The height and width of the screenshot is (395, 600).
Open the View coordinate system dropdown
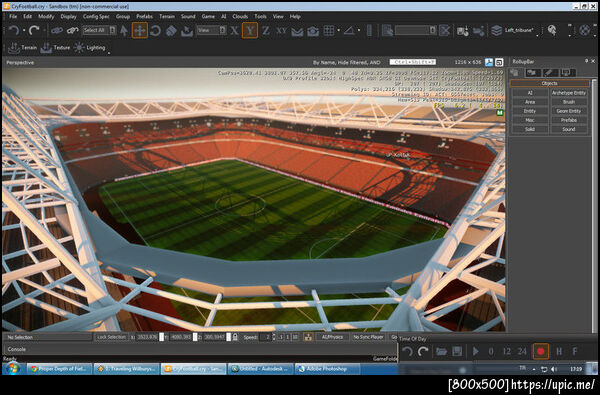click(x=212, y=30)
